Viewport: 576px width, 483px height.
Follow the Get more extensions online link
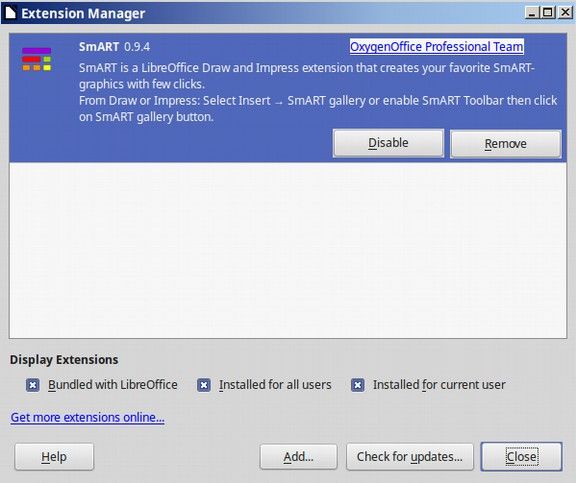[87, 418]
